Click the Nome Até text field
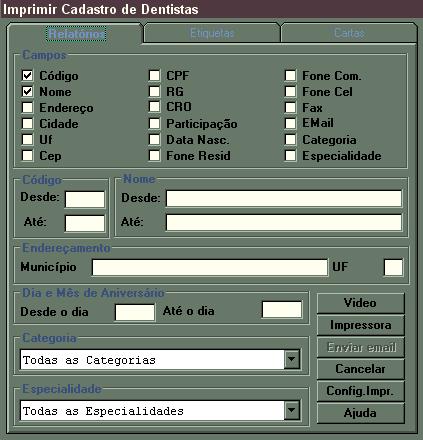The width and height of the screenshot is (423, 440). point(284,222)
